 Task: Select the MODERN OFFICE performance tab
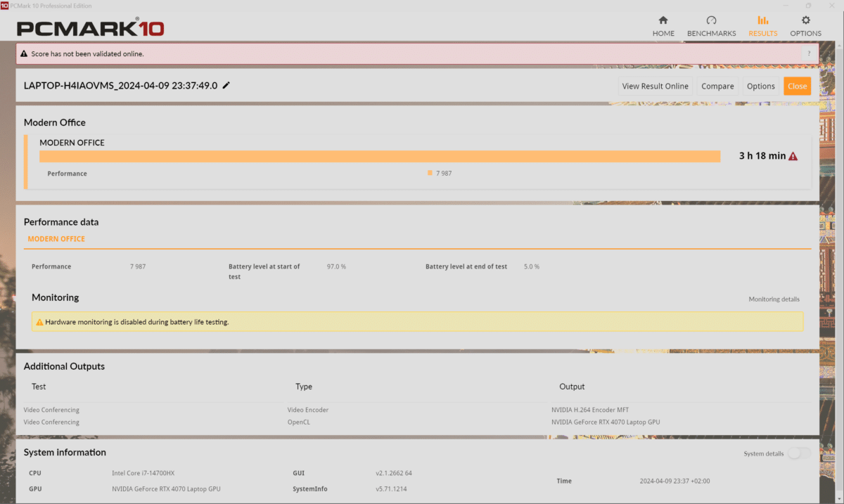tap(56, 239)
